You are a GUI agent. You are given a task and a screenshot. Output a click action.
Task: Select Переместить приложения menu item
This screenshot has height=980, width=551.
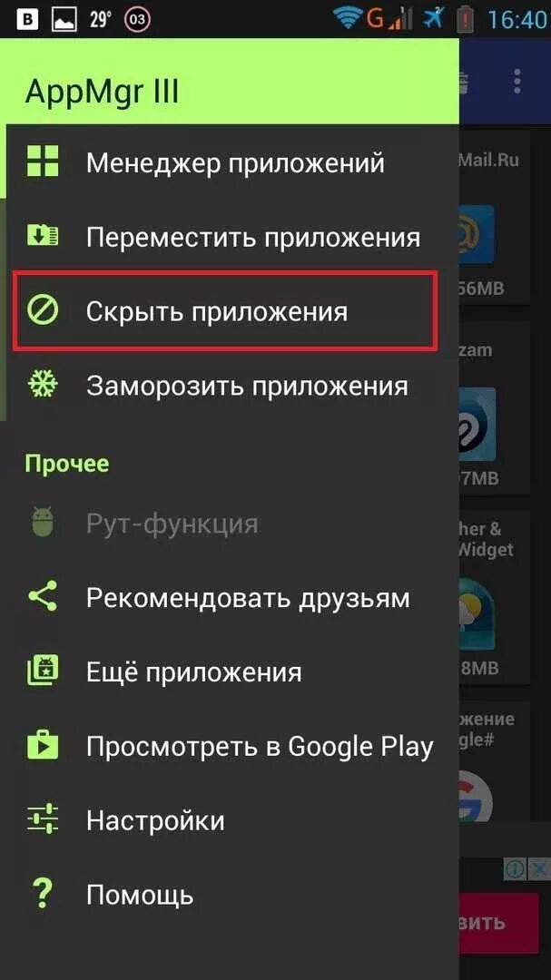click(230, 236)
